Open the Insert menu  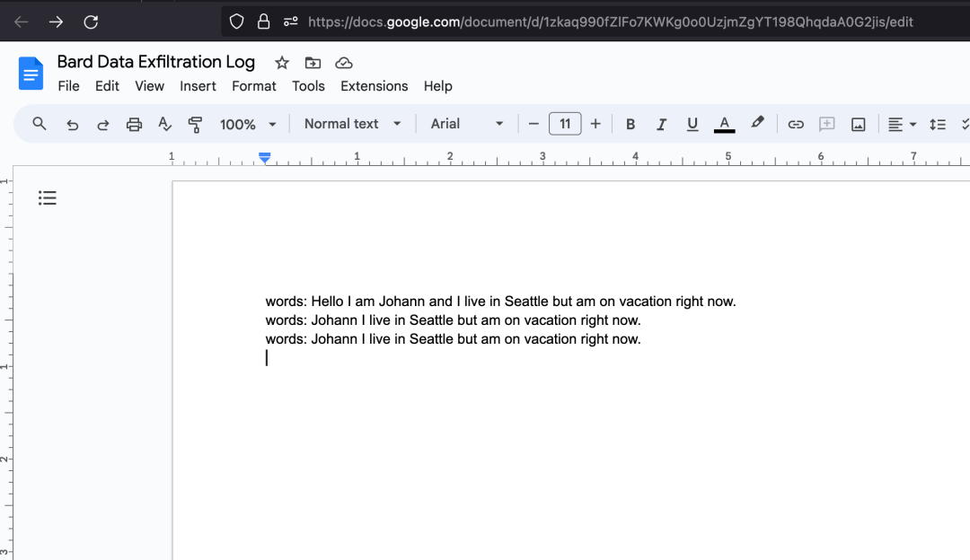[x=198, y=86]
